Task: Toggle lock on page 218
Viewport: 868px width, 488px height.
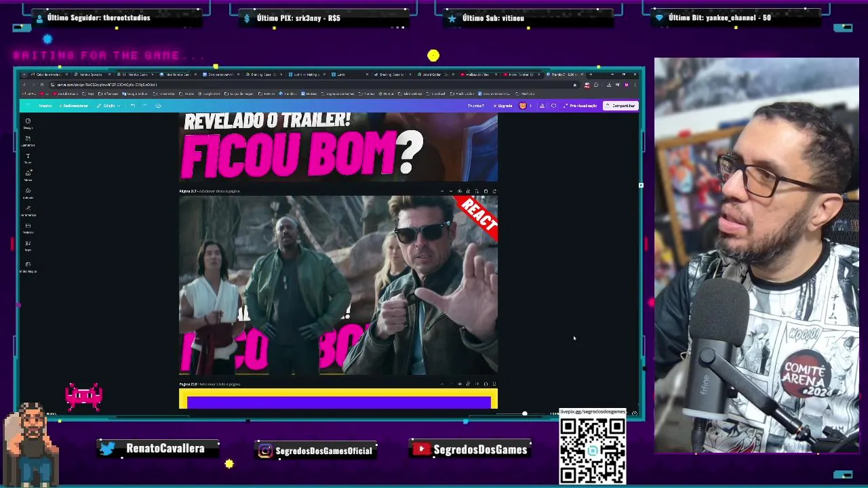Action: coord(468,384)
